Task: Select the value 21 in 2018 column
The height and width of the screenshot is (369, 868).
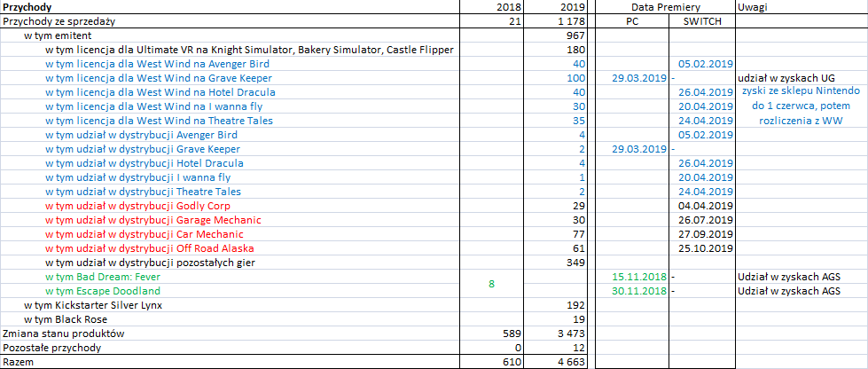Action: point(517,21)
